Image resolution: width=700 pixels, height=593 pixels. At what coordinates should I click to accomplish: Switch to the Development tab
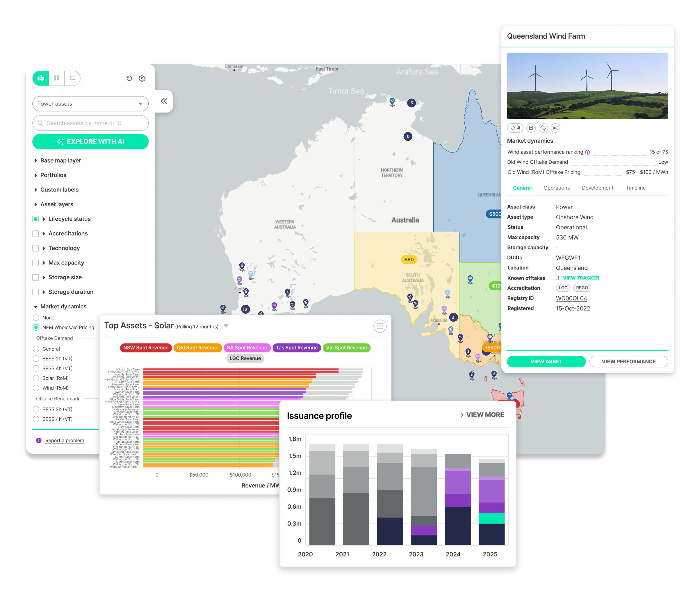[x=597, y=188]
